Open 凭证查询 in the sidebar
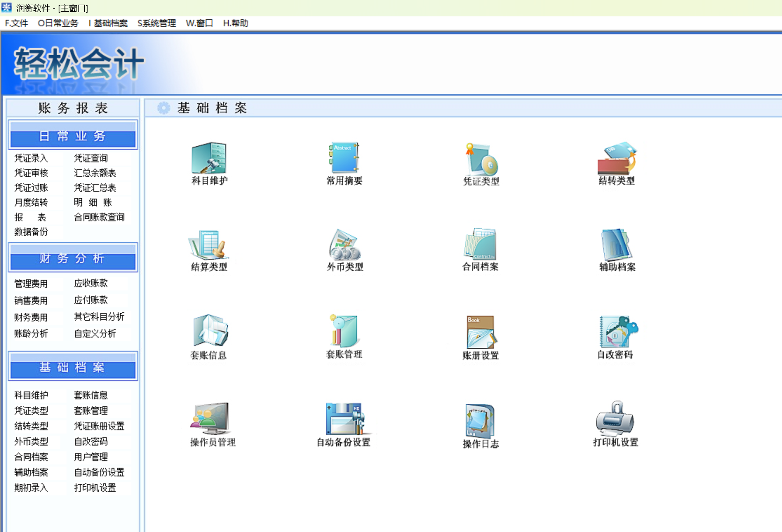782x532 pixels. (91, 158)
